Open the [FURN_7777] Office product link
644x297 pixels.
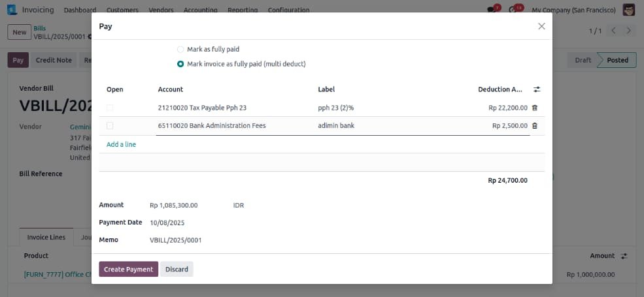pyautogui.click(x=58, y=275)
